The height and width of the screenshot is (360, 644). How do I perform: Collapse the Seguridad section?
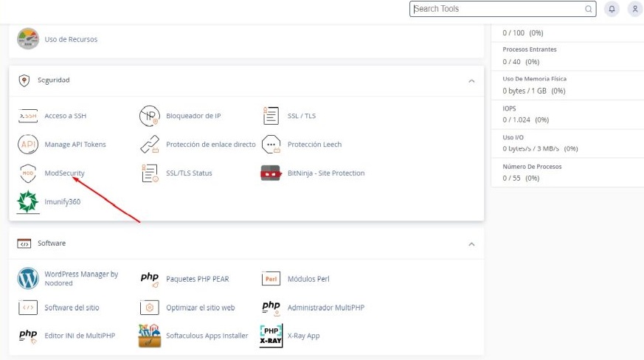point(471,80)
